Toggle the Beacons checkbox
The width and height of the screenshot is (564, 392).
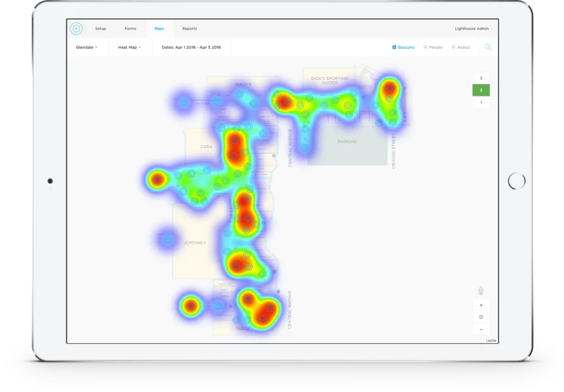(394, 47)
